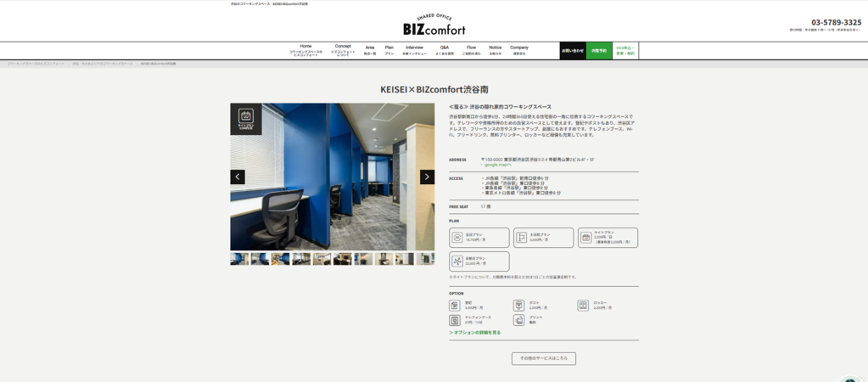The height and width of the screenshot is (382, 868).
Task: Open the Plan menu item
Action: tap(389, 50)
